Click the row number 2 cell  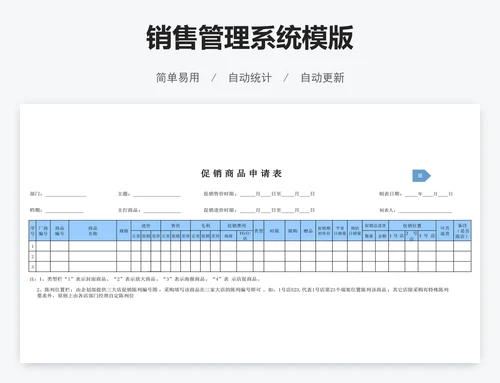[32, 257]
